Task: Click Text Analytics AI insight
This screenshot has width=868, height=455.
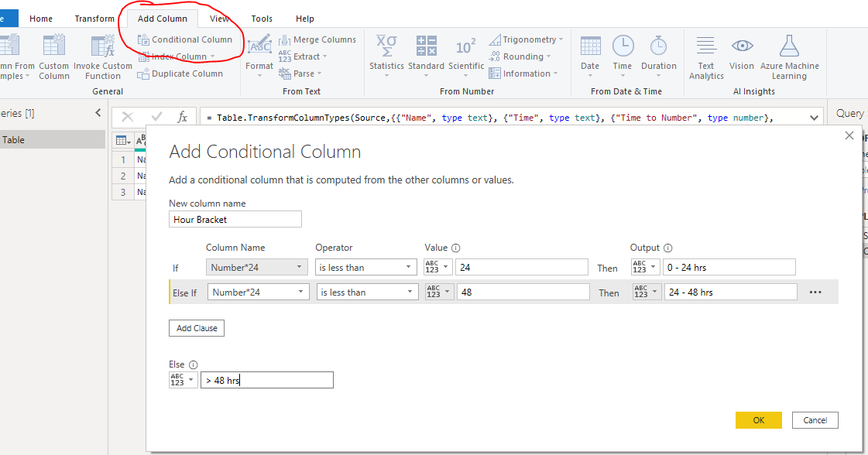Action: tap(706, 56)
